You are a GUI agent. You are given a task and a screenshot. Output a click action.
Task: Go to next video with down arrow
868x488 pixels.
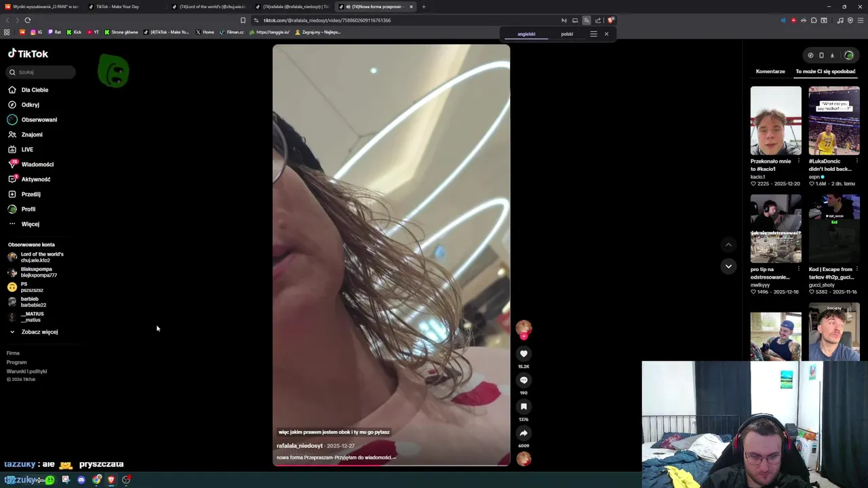point(728,266)
